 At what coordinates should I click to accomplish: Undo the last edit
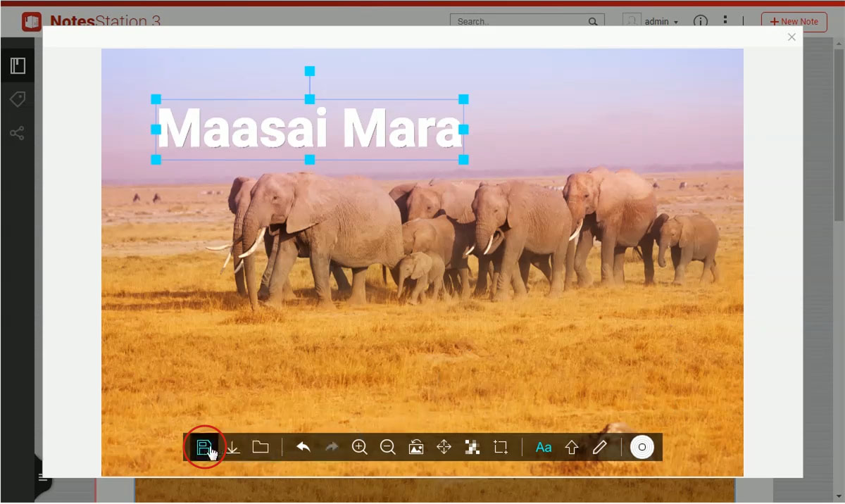click(303, 447)
